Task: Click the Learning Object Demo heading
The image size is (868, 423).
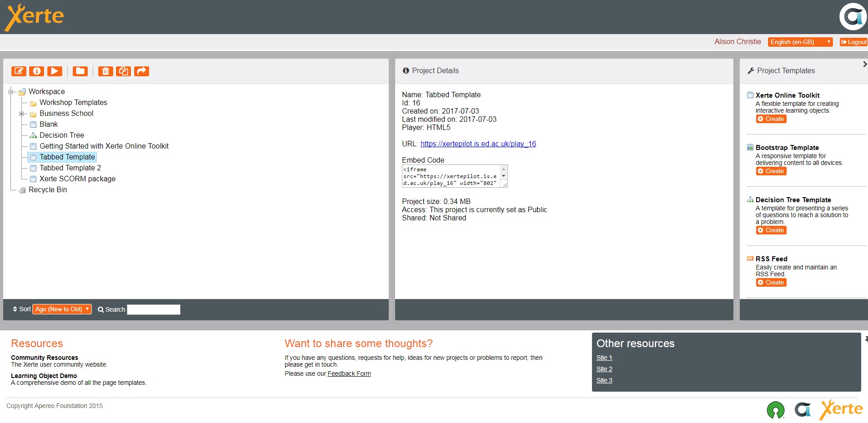Action: (44, 376)
